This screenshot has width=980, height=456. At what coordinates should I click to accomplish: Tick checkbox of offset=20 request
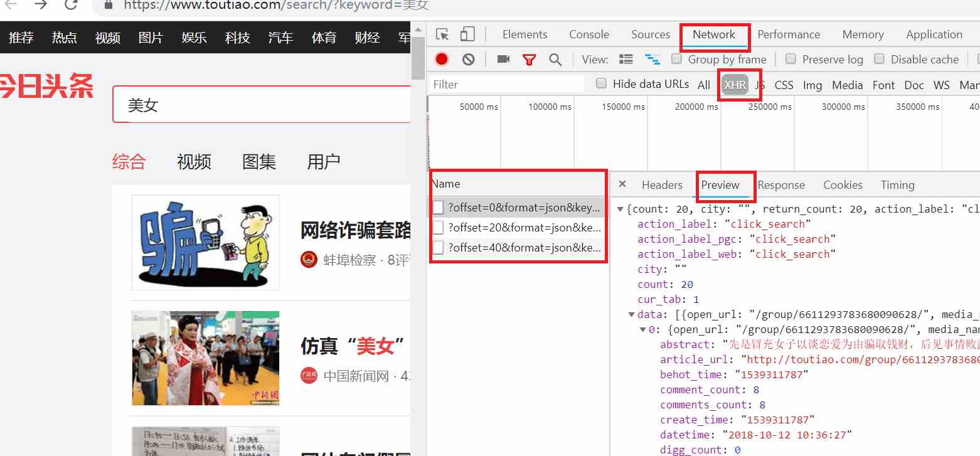438,227
